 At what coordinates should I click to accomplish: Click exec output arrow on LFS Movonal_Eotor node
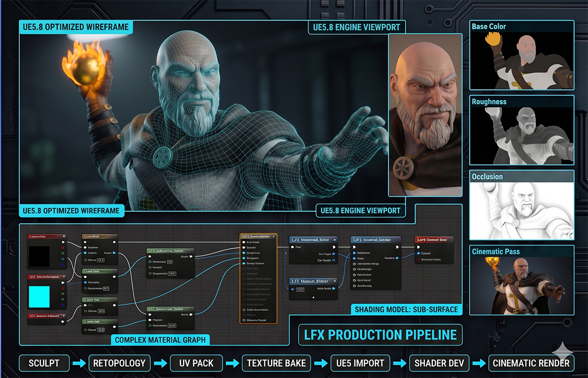coord(334,247)
